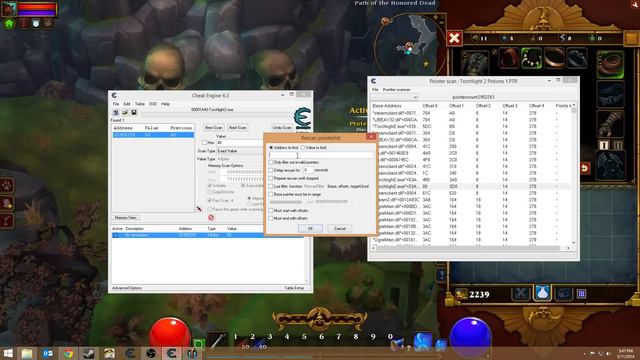Open the Help menu in Cheat Engine
The width and height of the screenshot is (640, 360).
point(165,104)
